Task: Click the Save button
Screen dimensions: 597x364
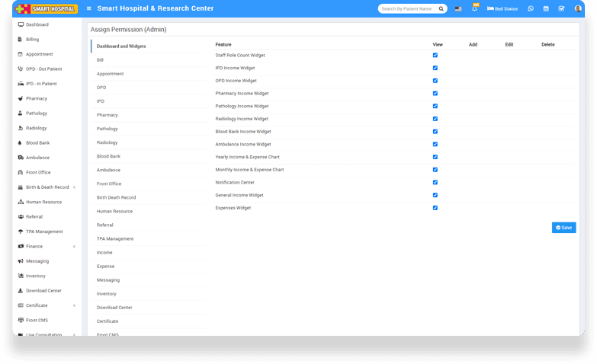Action: click(x=563, y=227)
